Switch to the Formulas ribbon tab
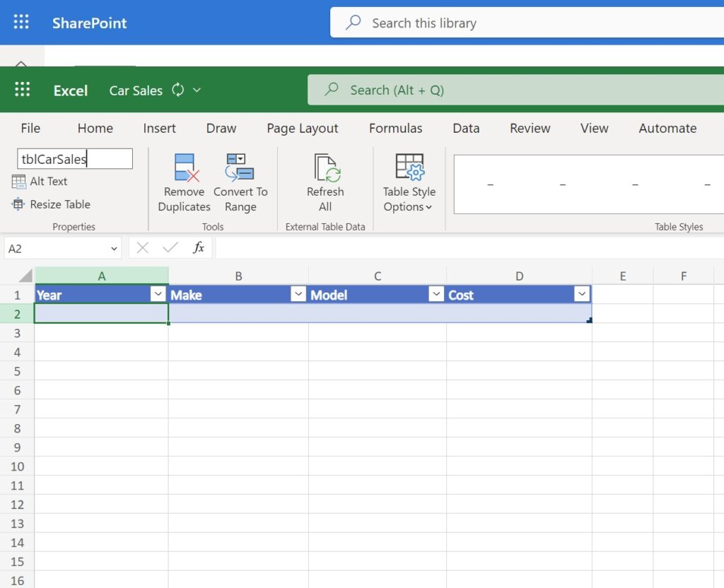The width and height of the screenshot is (724, 588). pos(395,128)
